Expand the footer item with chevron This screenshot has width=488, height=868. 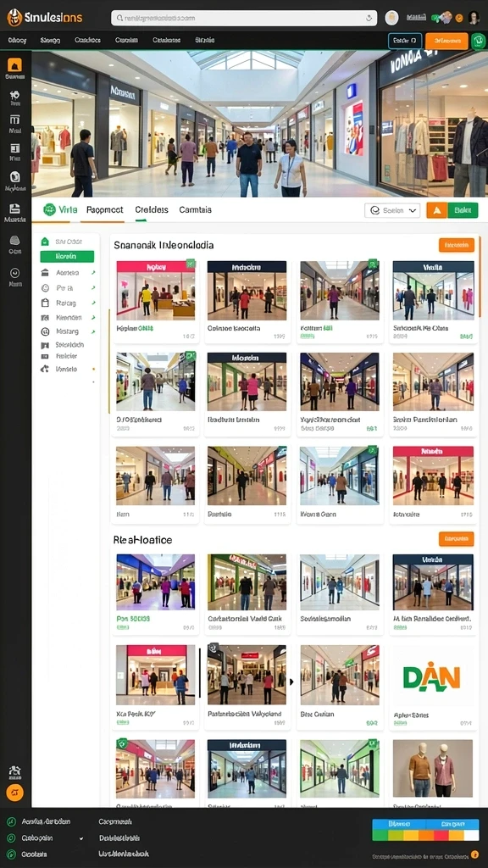(80, 838)
